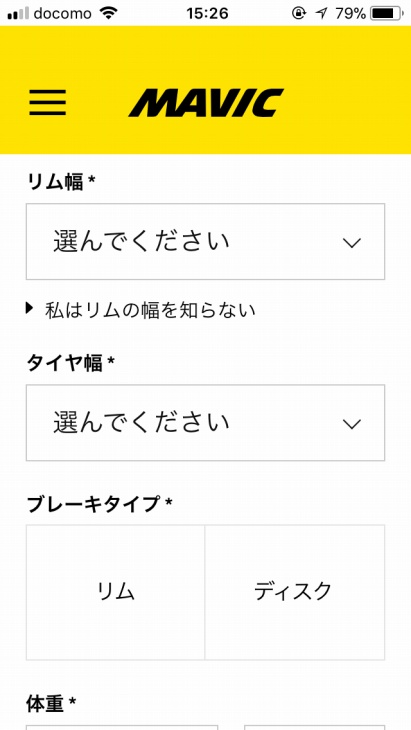Click the left 体重 input field

coord(122,727)
